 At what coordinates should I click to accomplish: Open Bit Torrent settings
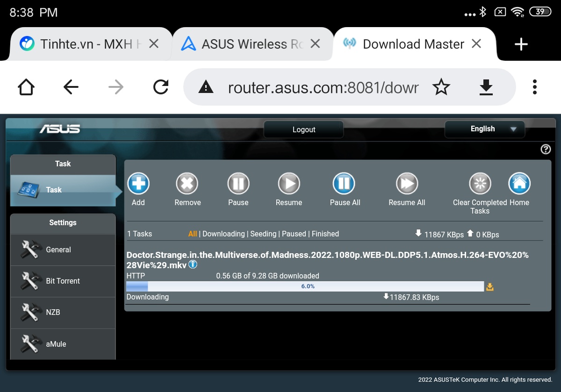point(63,281)
